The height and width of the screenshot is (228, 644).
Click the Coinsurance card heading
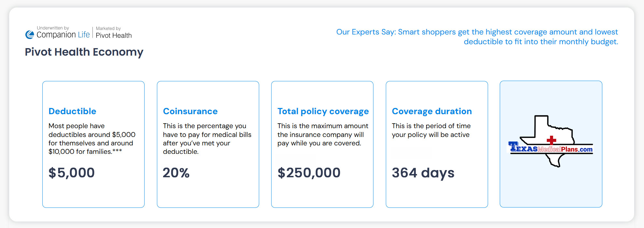coord(190,111)
